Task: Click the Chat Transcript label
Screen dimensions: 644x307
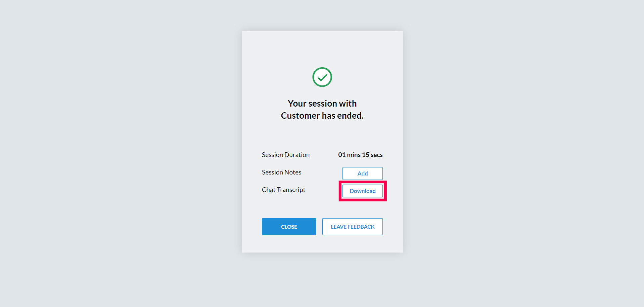Action: pyautogui.click(x=283, y=190)
